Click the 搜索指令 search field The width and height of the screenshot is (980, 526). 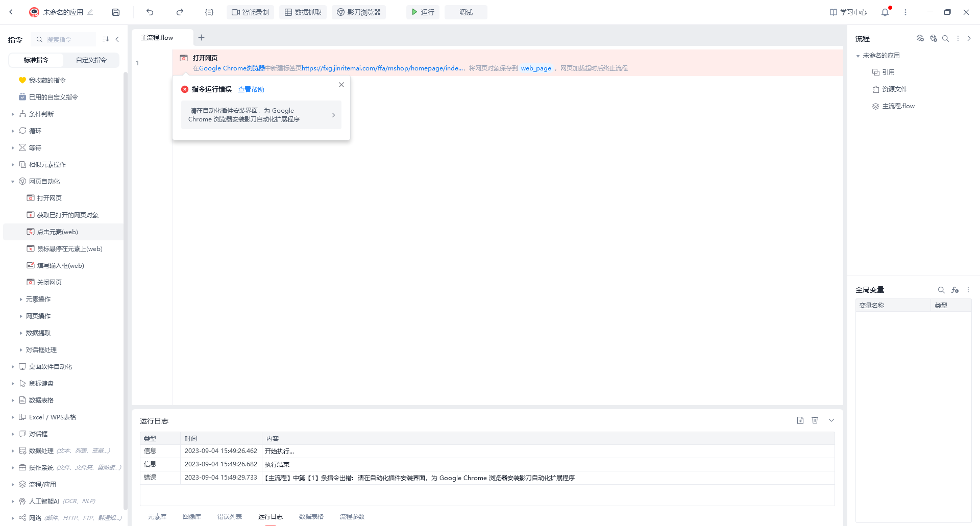click(64, 39)
